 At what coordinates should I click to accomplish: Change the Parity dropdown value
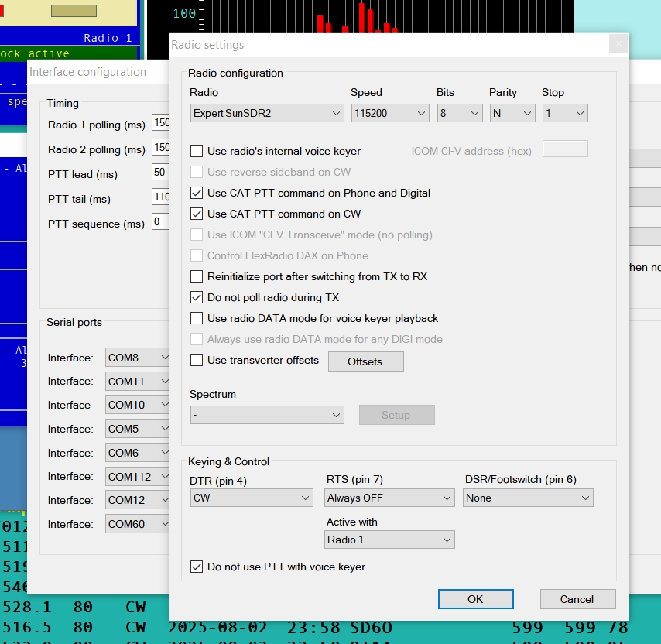point(512,114)
